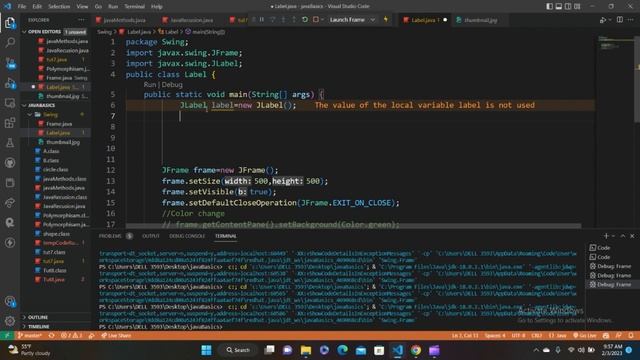Image resolution: width=640 pixels, height=360 pixels.
Task: Open Google Chrome from the taskbar
Action: pos(416,350)
